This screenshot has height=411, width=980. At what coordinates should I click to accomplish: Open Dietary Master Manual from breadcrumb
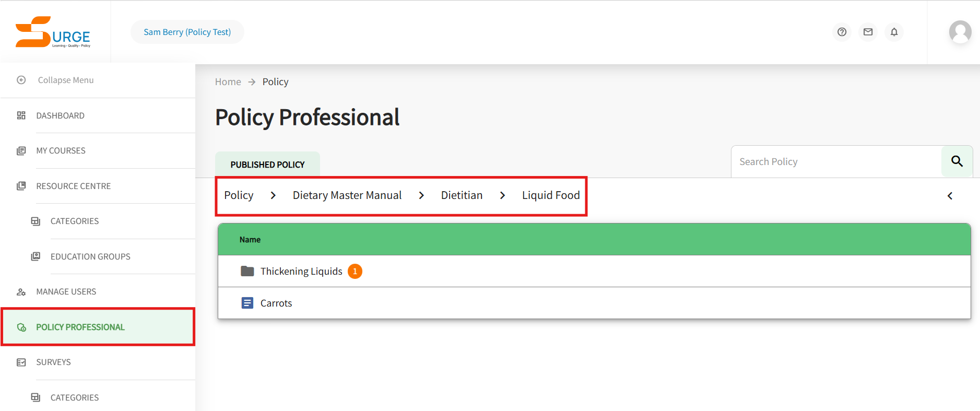347,195
